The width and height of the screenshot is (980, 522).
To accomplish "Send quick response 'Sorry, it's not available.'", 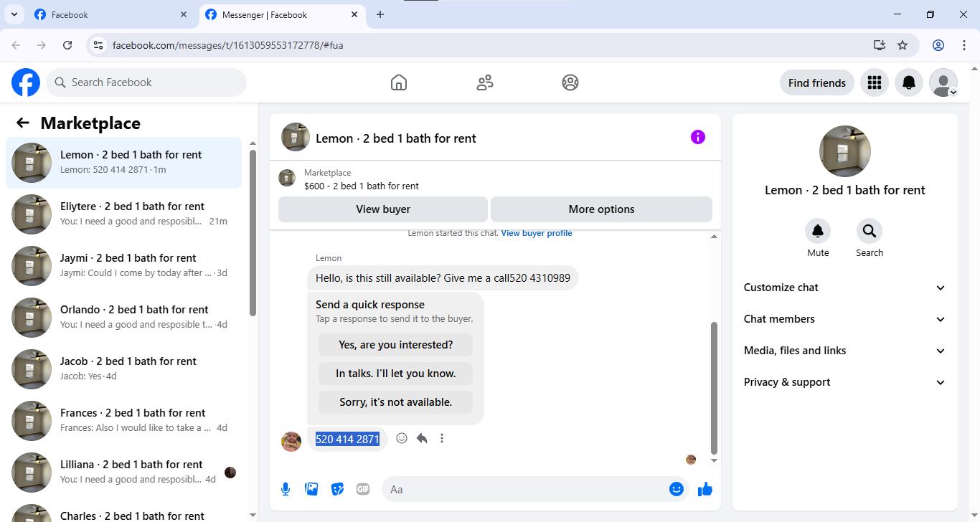I will (396, 402).
